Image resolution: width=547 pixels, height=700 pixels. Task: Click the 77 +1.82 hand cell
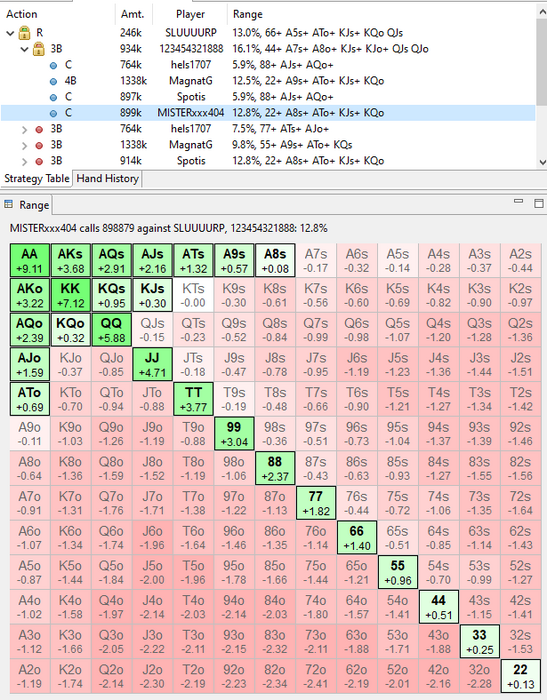click(x=316, y=503)
